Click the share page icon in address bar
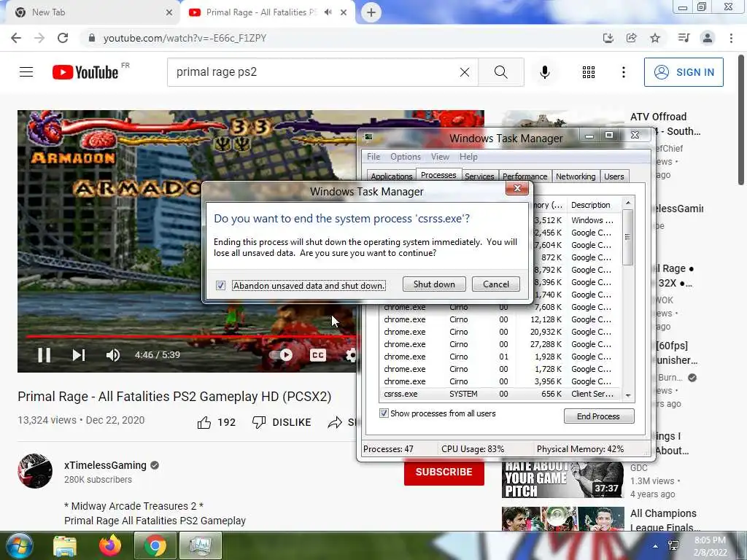The width and height of the screenshot is (747, 560). point(631,38)
